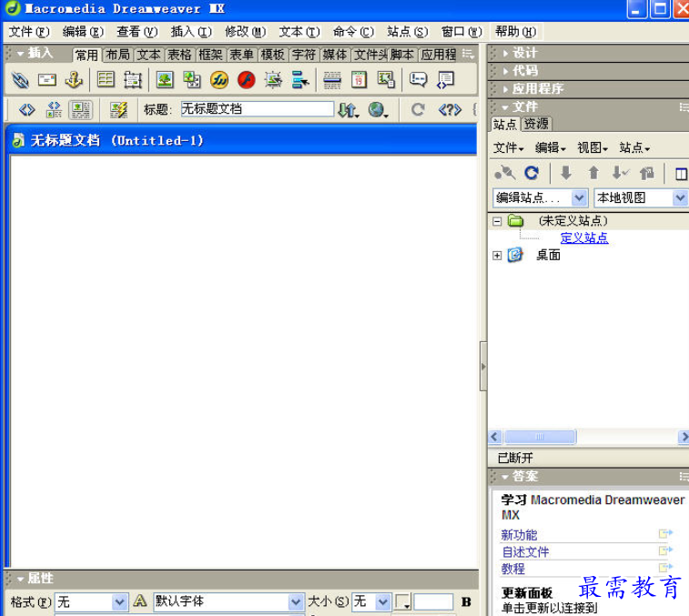Open the 窗口 menu
The height and width of the screenshot is (616, 689).
point(461,32)
